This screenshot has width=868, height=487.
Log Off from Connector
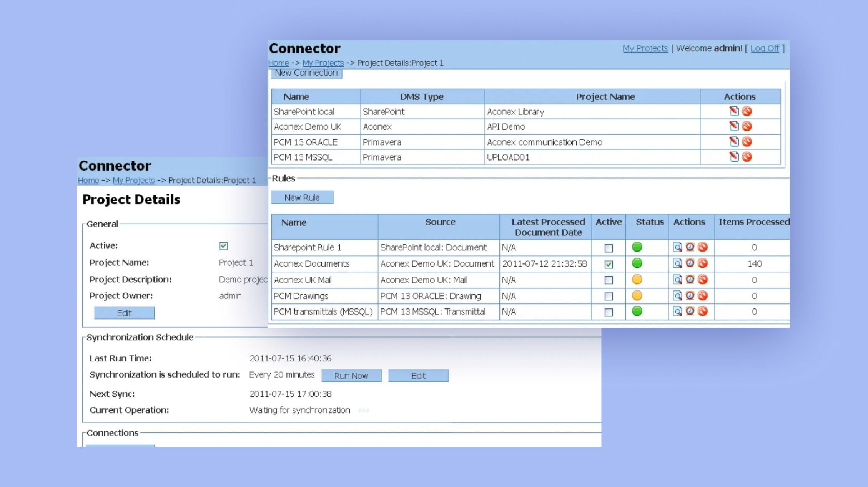pyautogui.click(x=765, y=48)
